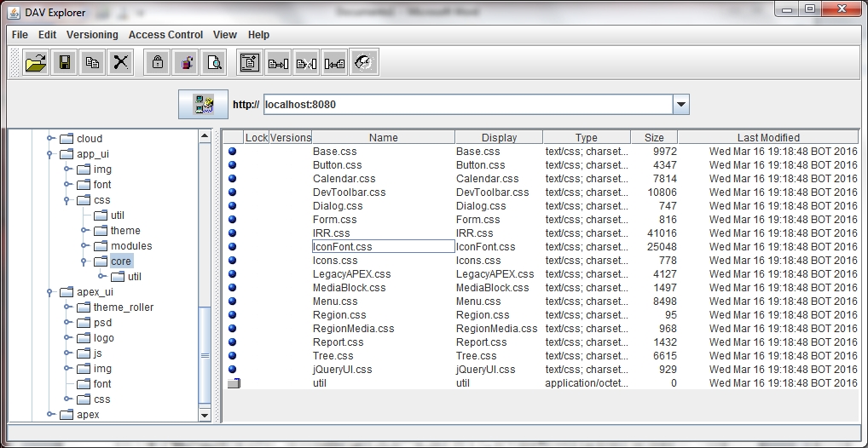Select DevToolbar.css in the Name column
868x448 pixels.
(349, 192)
